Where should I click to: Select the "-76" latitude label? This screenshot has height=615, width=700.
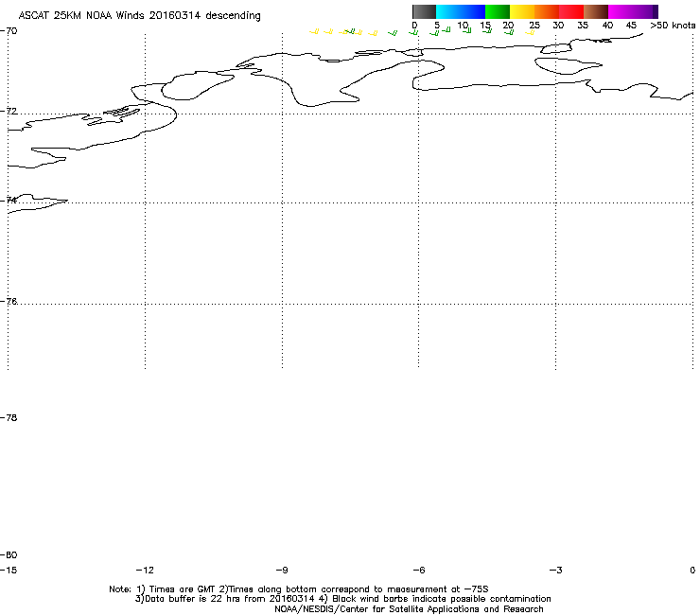pos(9,302)
